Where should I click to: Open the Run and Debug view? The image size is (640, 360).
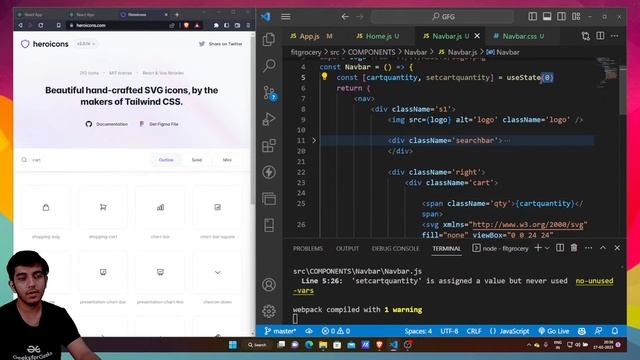[269, 119]
